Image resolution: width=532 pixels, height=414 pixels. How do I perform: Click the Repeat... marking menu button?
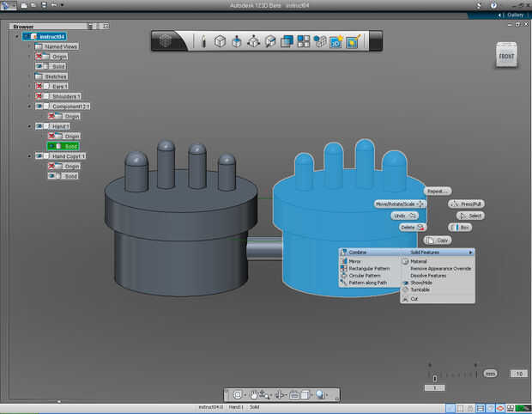pyautogui.click(x=436, y=191)
